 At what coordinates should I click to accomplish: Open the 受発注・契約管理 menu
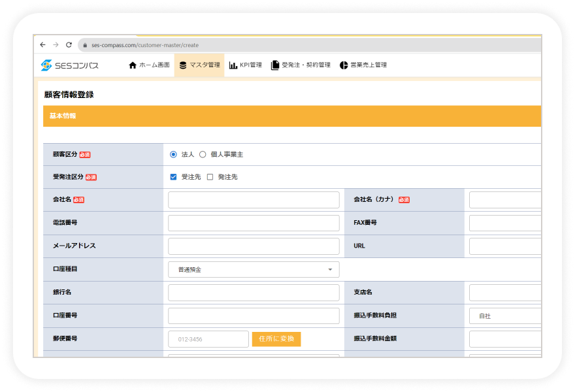pyautogui.click(x=301, y=65)
